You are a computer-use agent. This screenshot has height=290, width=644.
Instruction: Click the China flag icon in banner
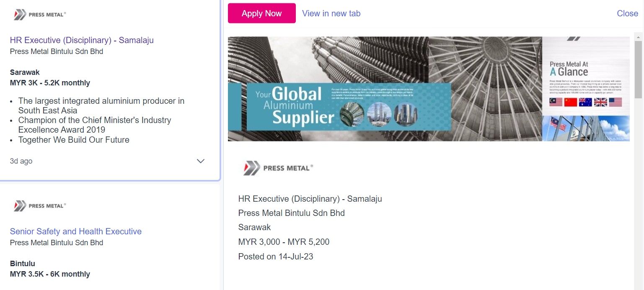coord(571,102)
